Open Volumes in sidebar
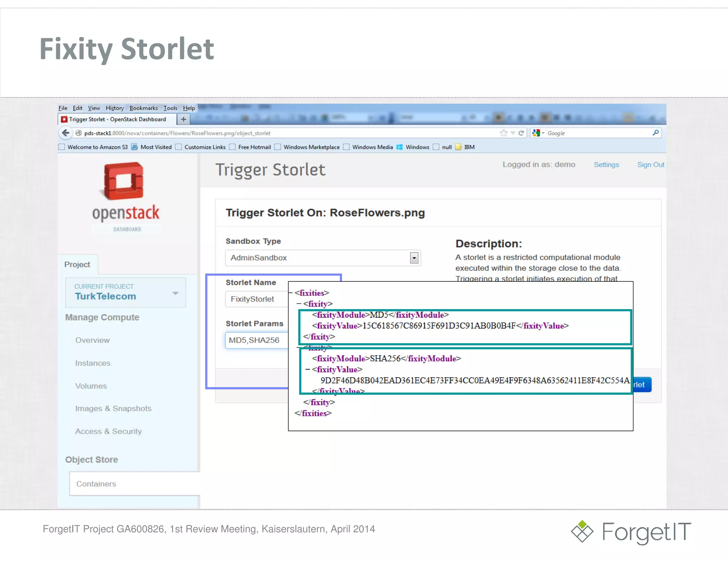 tap(91, 386)
